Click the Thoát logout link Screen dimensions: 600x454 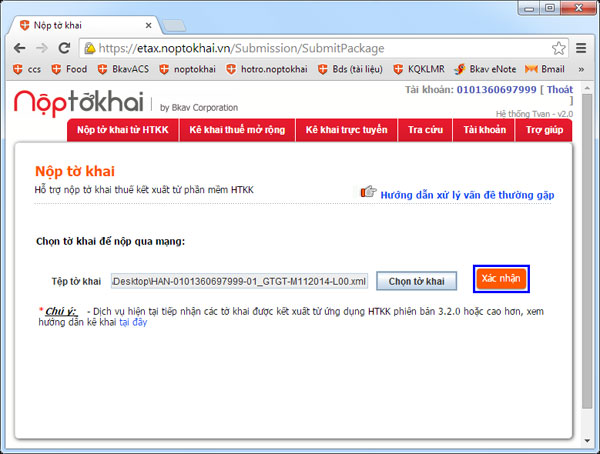(559, 90)
